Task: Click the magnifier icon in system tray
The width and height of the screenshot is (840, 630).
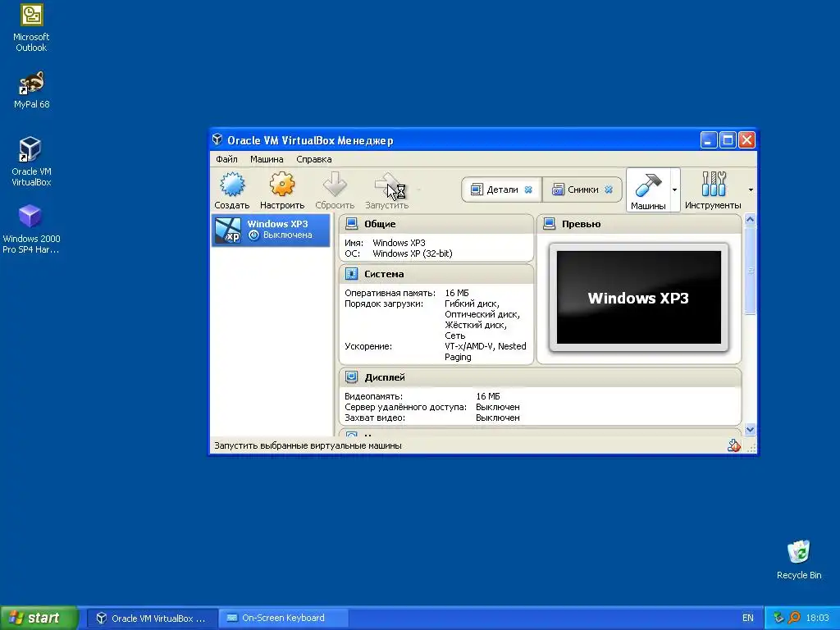Action: 794,618
